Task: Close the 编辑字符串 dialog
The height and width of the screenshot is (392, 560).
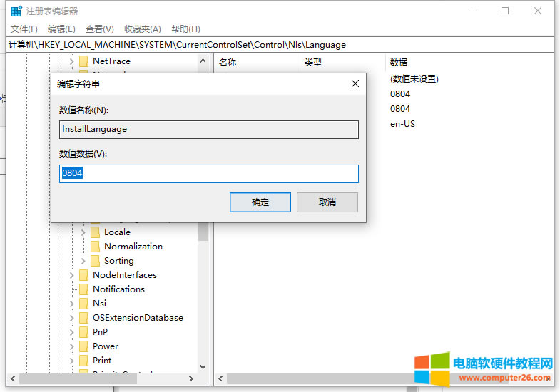Action: point(355,83)
